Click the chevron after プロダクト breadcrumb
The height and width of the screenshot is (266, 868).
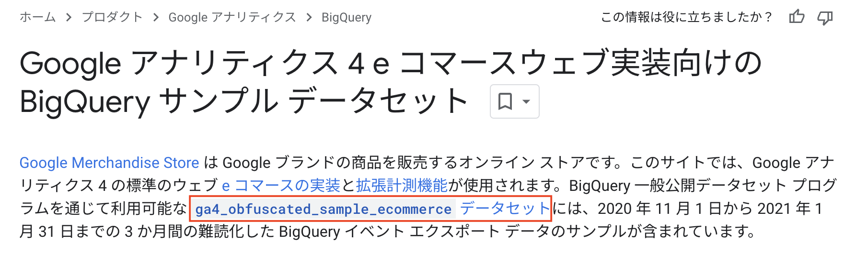[x=156, y=17]
